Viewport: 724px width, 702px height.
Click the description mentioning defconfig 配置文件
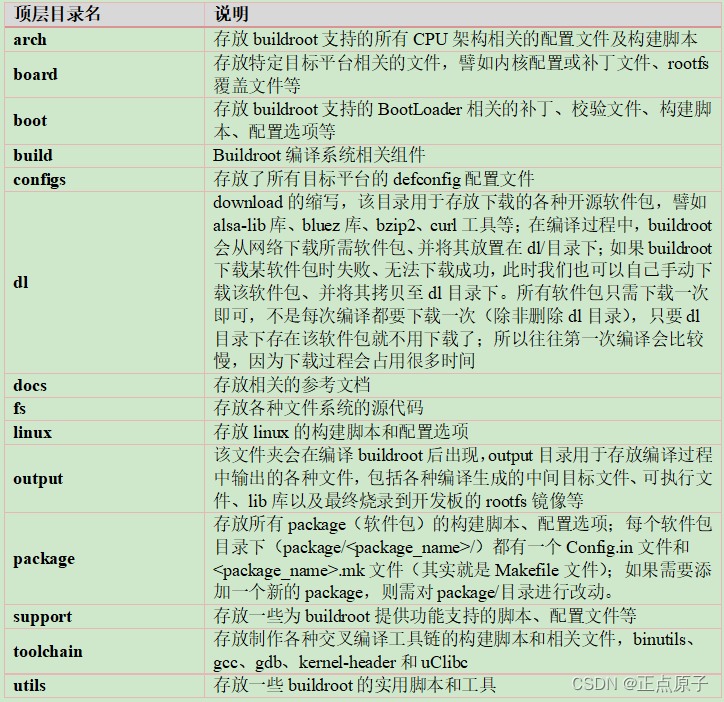coord(463,179)
